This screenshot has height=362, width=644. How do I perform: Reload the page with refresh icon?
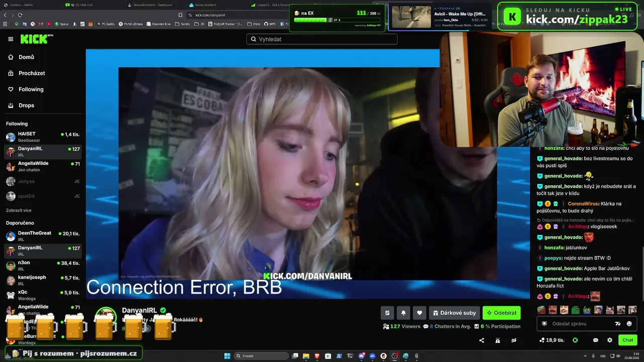coord(20,15)
